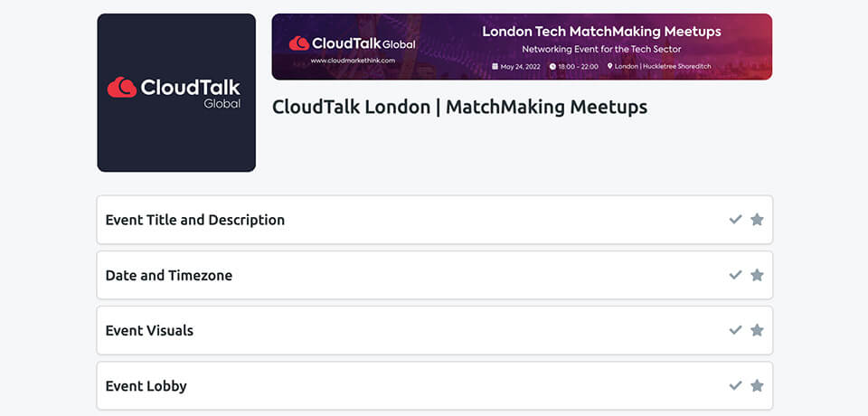Star the Event Title and Description section
This screenshot has height=416, width=868.
[x=757, y=220]
